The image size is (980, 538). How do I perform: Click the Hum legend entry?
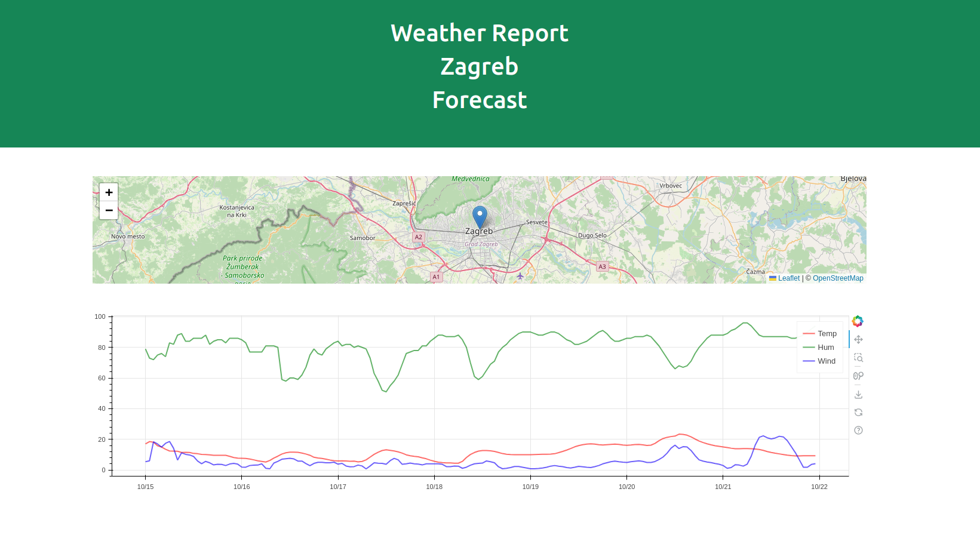point(819,348)
